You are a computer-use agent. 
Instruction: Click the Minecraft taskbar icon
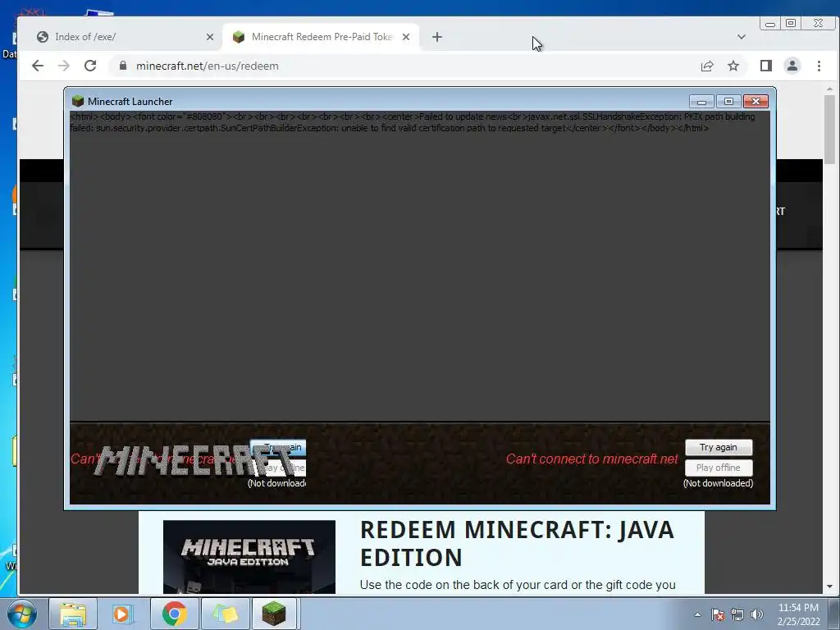pos(274,614)
